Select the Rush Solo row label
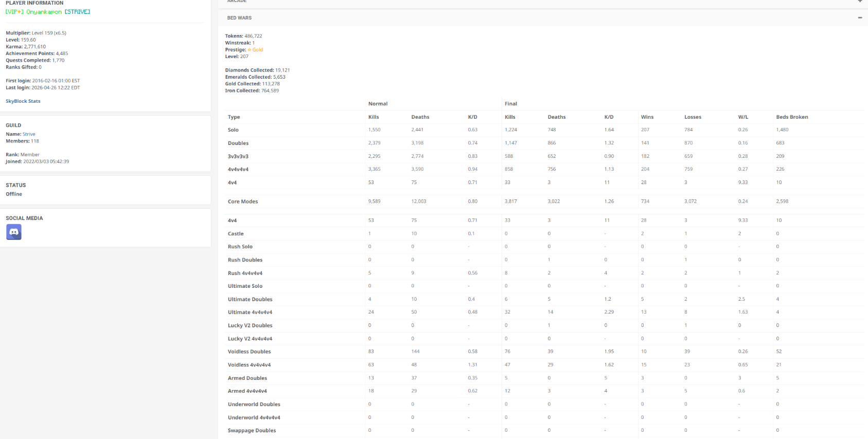 (240, 247)
